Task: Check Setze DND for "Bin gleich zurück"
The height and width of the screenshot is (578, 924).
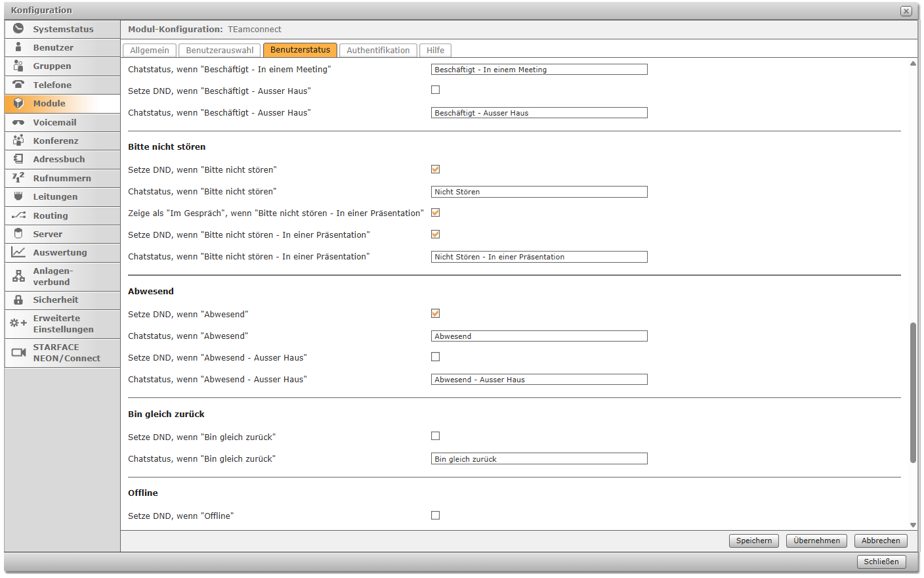Action: coord(435,436)
